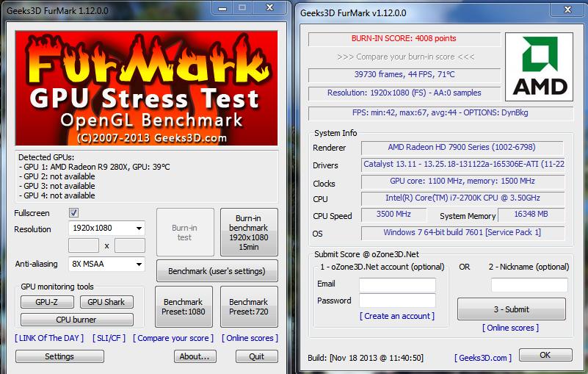Click the CPU Intel Core i7-2700K field
This screenshot has width=588, height=374.
[x=462, y=198]
